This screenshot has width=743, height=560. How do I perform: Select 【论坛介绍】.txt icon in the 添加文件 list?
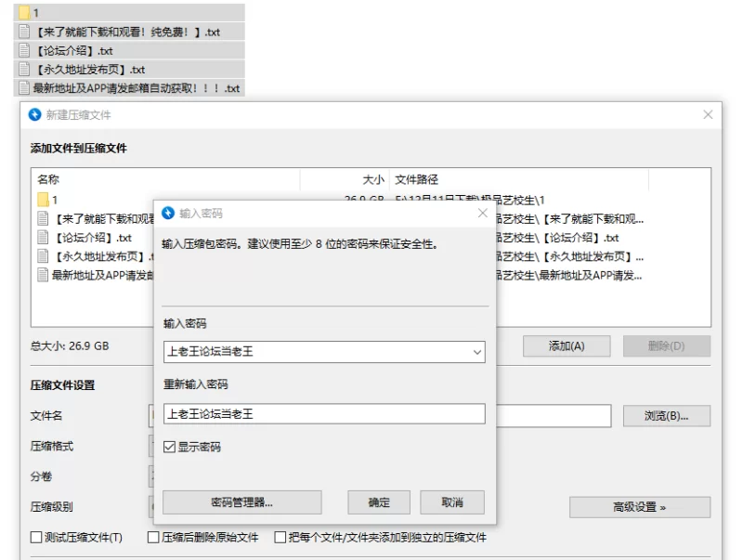[x=43, y=238]
